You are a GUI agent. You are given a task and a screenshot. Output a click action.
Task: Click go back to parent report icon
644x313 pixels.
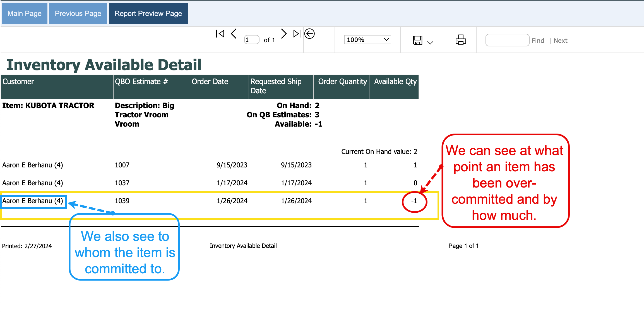(309, 34)
